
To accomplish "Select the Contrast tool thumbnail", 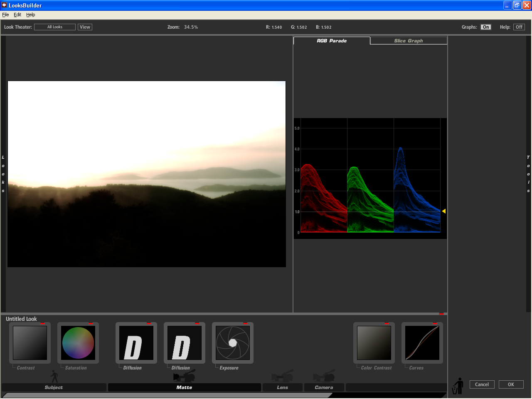I will 30,342.
